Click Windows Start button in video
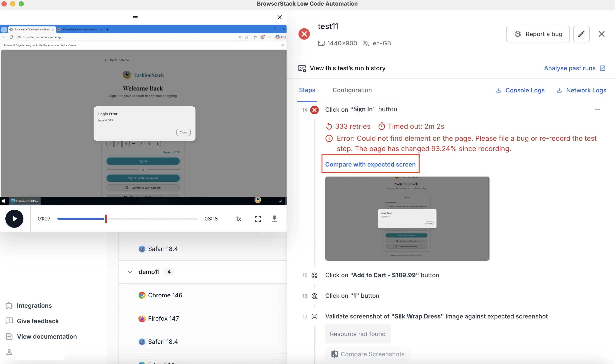 pyautogui.click(x=3, y=201)
